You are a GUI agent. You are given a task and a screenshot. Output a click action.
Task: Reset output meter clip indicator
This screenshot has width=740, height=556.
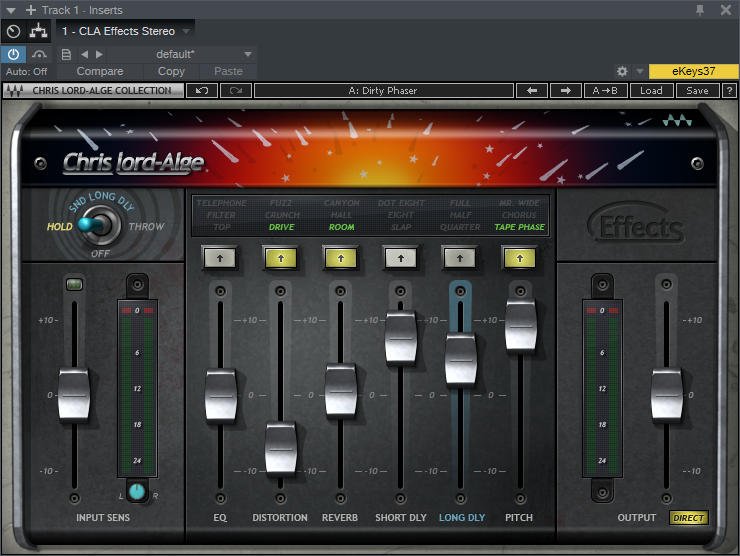click(x=602, y=311)
